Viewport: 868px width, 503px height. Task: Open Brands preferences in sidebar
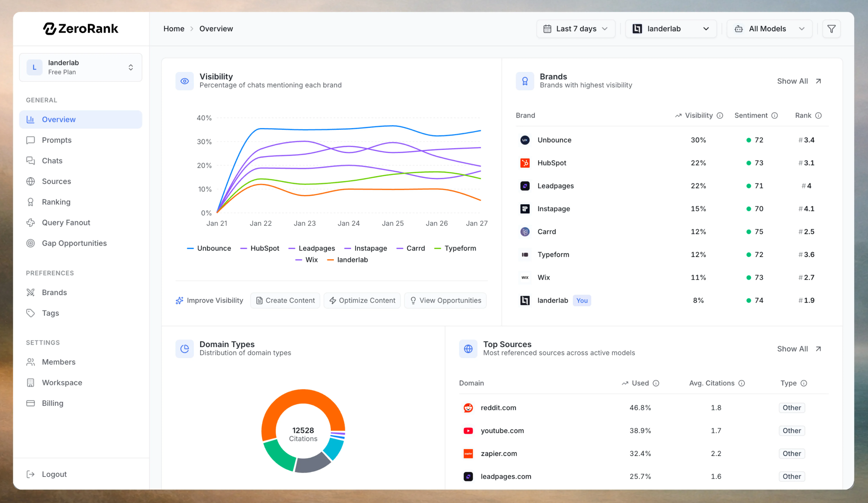(x=81, y=293)
